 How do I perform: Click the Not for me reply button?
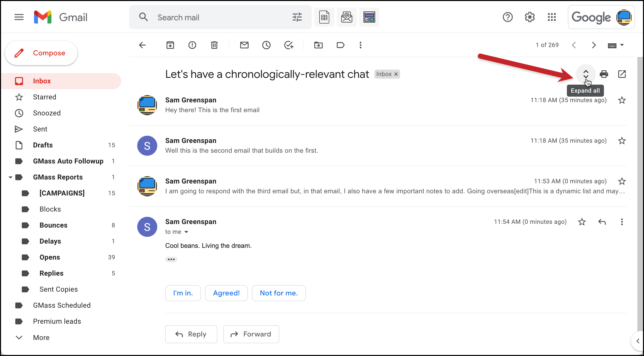[278, 293]
